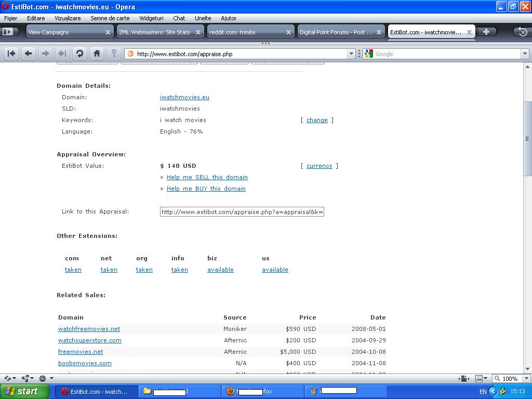Click the URL address bar field
This screenshot has height=399, width=532.
(241, 54)
